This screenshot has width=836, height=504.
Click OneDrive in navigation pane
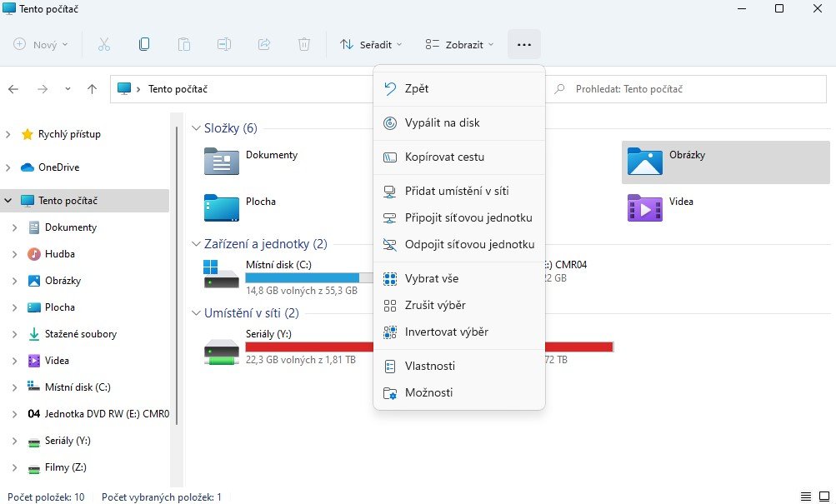pyautogui.click(x=58, y=167)
